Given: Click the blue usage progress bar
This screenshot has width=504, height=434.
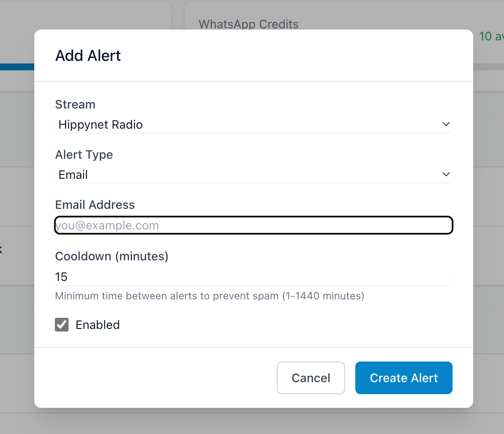Looking at the screenshot, I should [x=17, y=67].
